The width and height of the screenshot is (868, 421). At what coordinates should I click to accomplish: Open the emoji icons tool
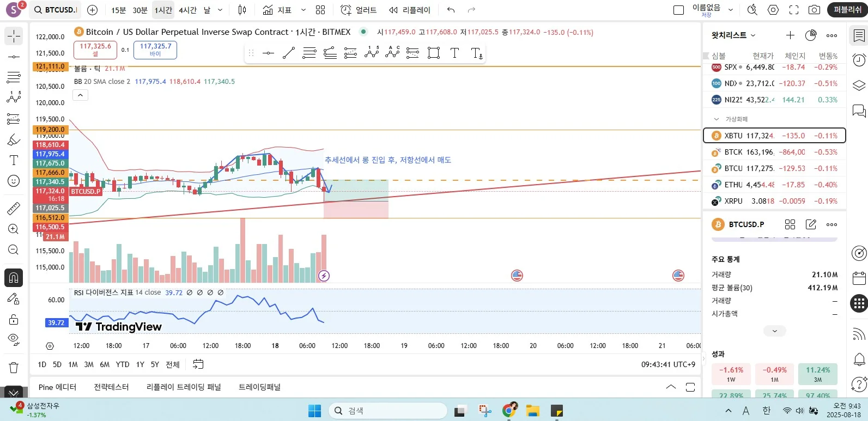14,181
